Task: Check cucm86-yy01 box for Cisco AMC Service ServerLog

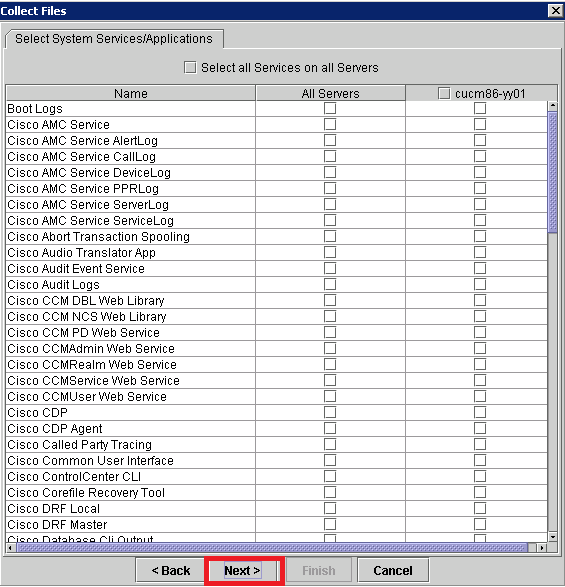Action: click(480, 204)
